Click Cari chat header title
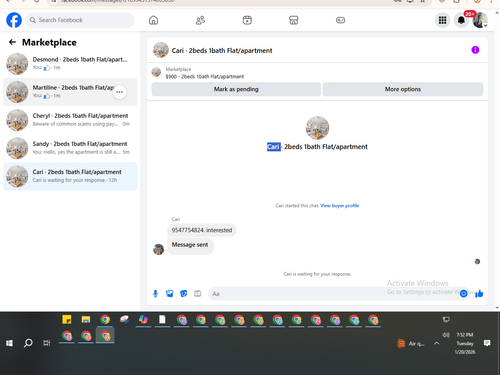Viewport: 500px width, 375px height. tap(222, 51)
